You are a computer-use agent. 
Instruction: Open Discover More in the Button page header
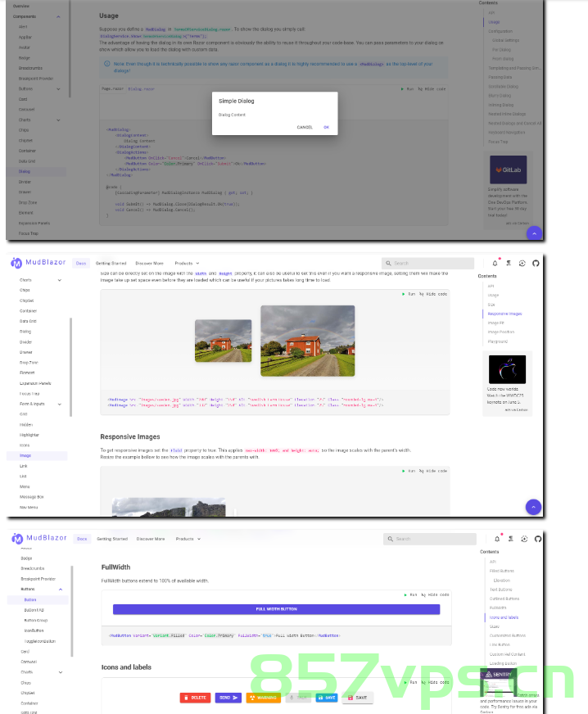click(x=151, y=539)
